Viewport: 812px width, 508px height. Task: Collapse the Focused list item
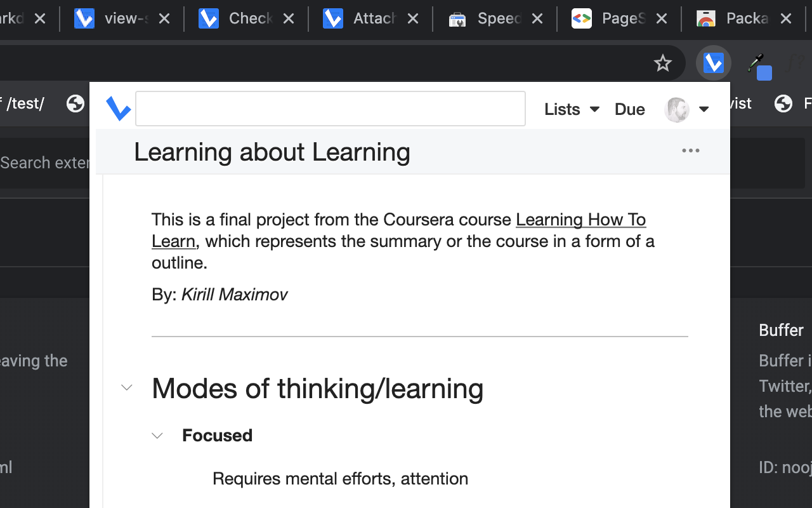tap(157, 436)
